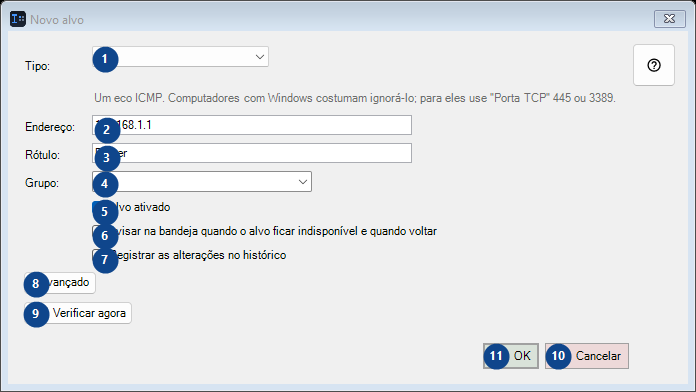696x392 pixels.
Task: Click the 'Endereço:' field label
Action: pos(50,127)
